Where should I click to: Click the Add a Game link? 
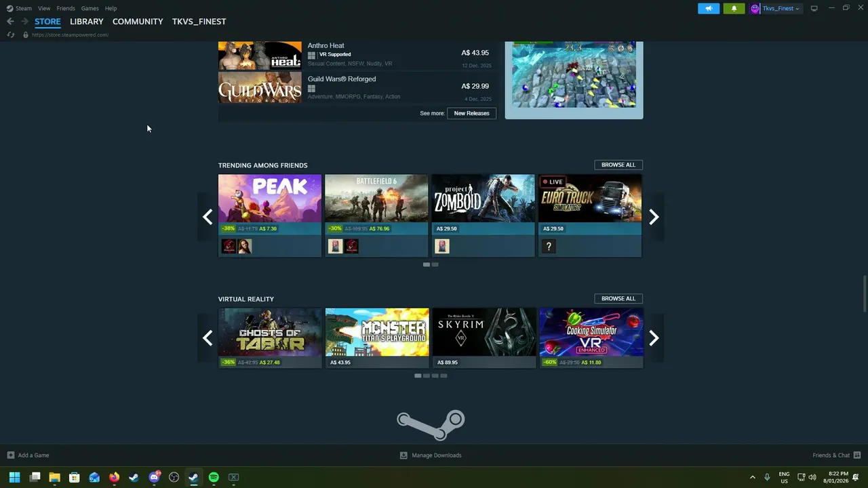tap(33, 455)
